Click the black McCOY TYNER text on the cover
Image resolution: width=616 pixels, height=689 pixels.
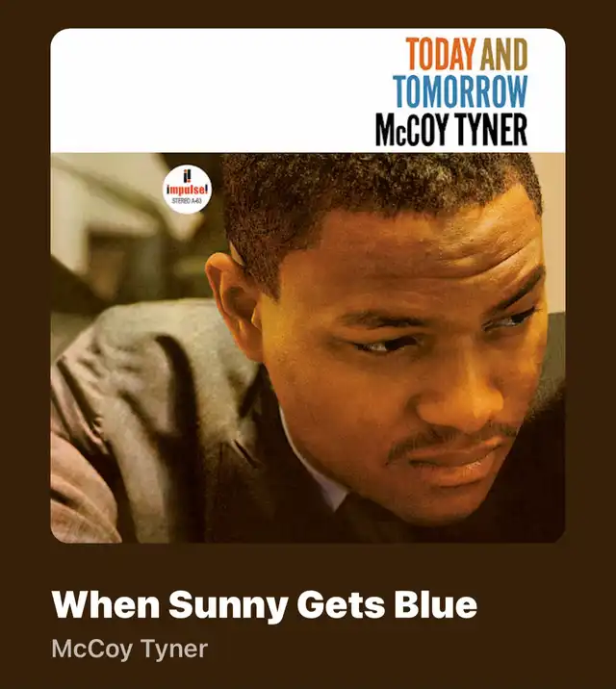[451, 130]
